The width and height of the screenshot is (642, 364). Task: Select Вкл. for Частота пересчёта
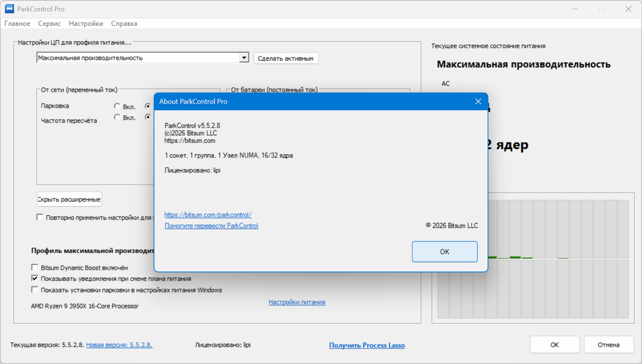117,117
